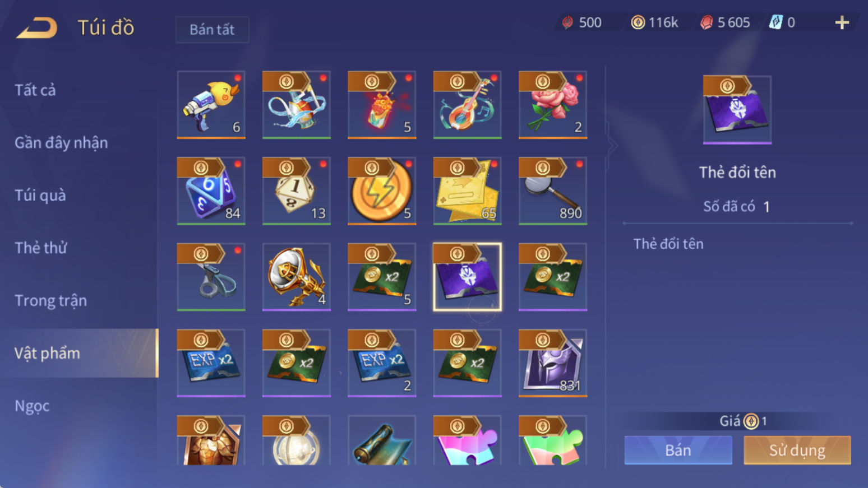
Task: Click the Bán tất button
Action: pyautogui.click(x=212, y=30)
